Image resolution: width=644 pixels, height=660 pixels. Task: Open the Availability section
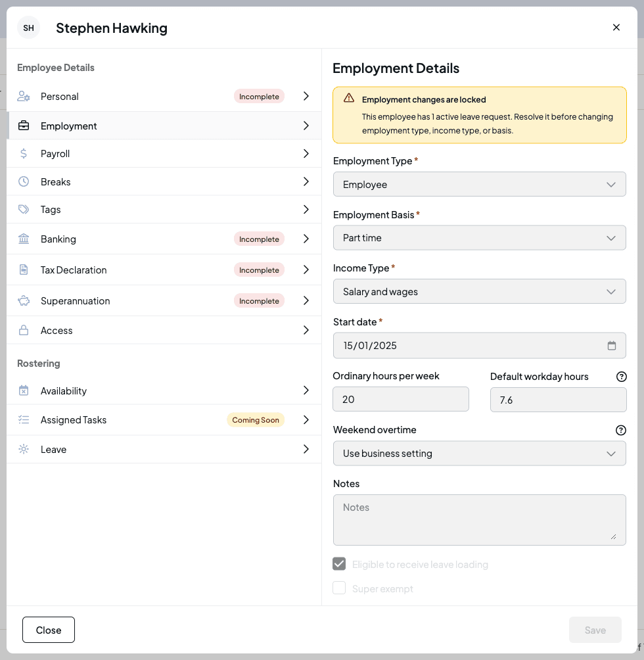(x=164, y=390)
